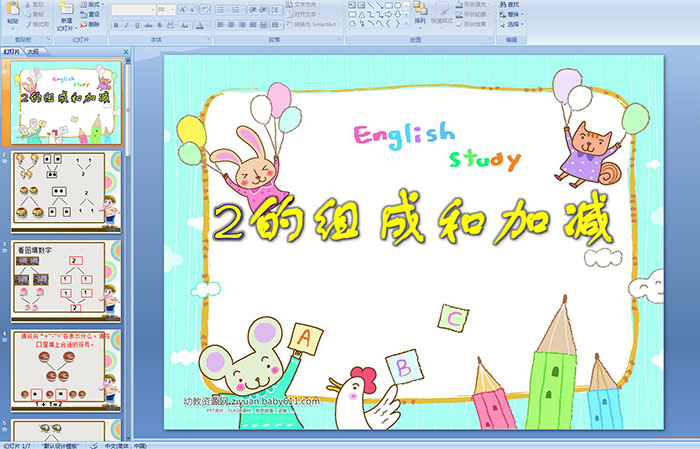Image resolution: width=700 pixels, height=449 pixels.
Task: Open the Quick Styles (快速样式) gallery
Action: click(x=442, y=14)
